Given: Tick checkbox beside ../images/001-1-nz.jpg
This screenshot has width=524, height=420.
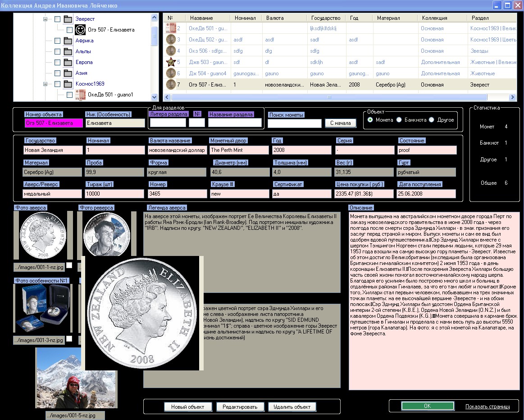Looking at the screenshot, I should point(69,265).
